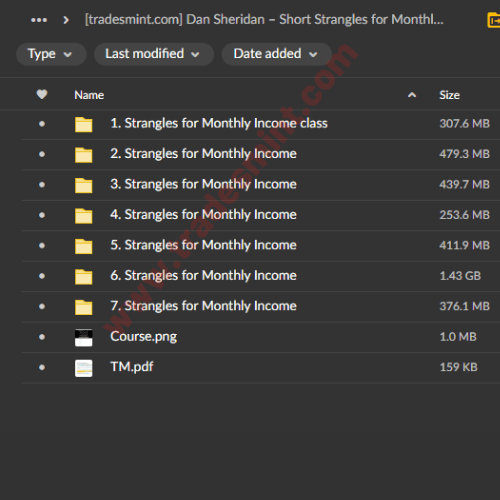Click the favorite dot for folder 3
This screenshot has height=500, width=500.
pos(42,184)
